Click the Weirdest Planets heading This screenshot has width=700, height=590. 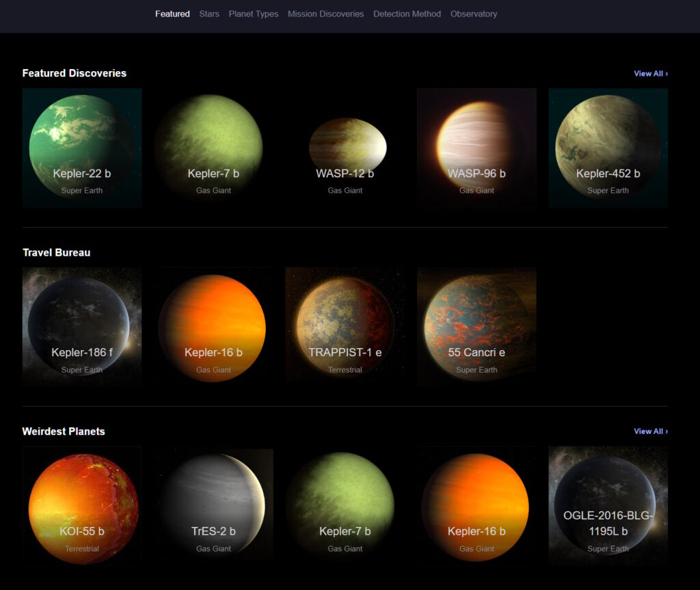64,431
